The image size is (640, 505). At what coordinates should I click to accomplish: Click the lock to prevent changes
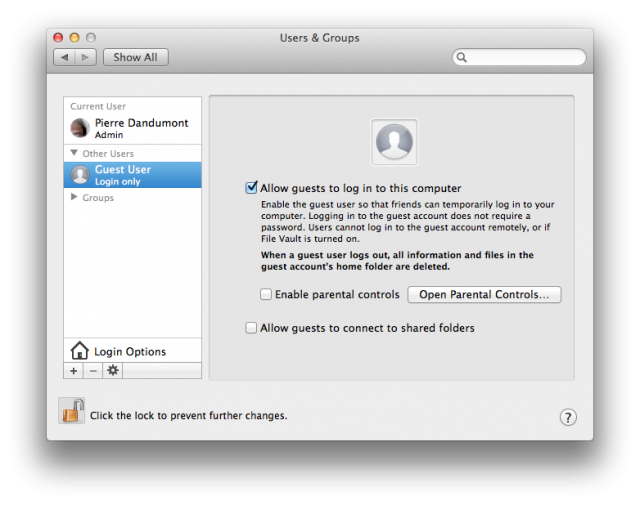(72, 411)
